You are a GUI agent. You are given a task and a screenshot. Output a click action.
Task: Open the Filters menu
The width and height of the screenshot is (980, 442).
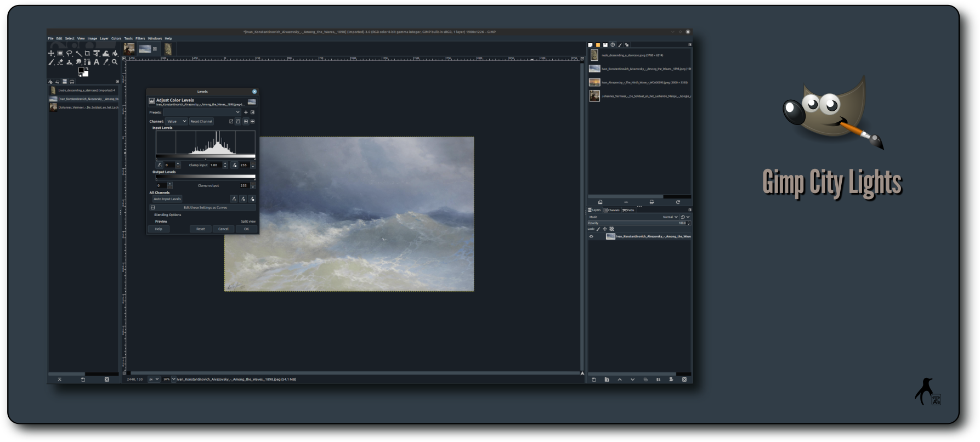click(x=140, y=38)
